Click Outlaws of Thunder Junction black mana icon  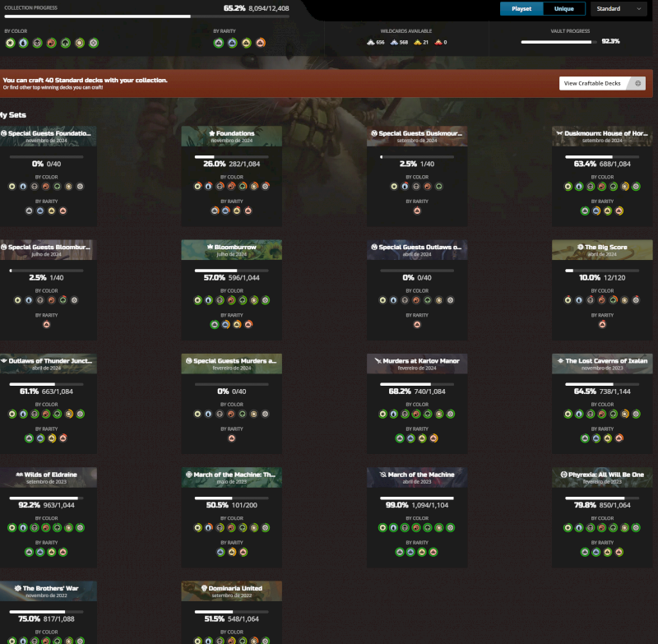35,414
